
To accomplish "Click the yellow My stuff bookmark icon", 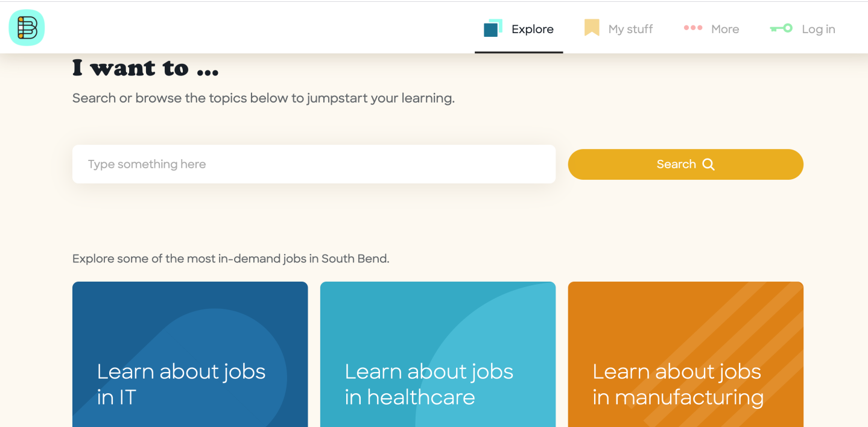I will pyautogui.click(x=592, y=28).
